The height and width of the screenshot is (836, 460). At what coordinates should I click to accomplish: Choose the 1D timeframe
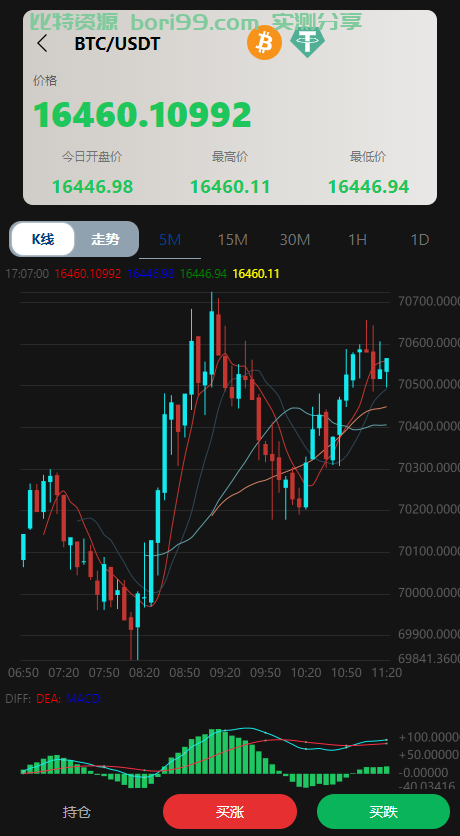point(420,240)
